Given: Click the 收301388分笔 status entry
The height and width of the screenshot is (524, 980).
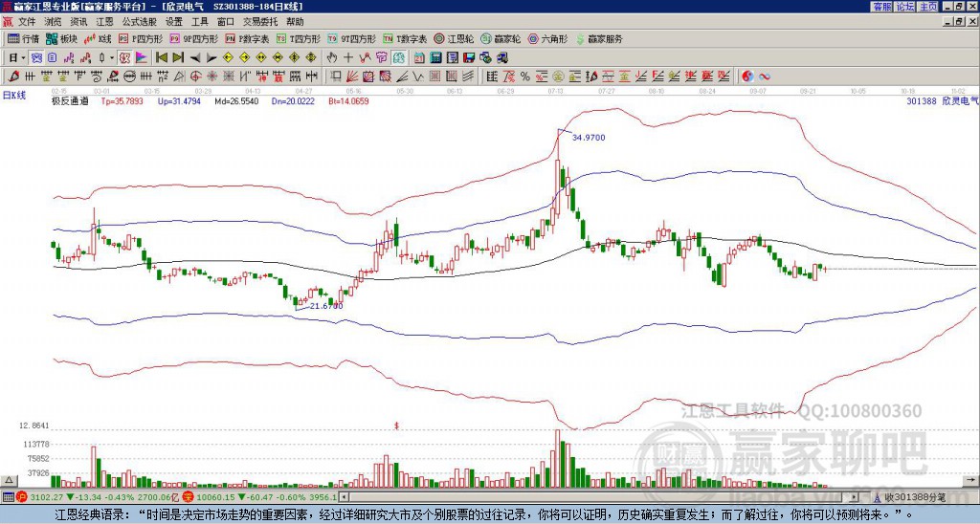Looking at the screenshot, I should [914, 497].
